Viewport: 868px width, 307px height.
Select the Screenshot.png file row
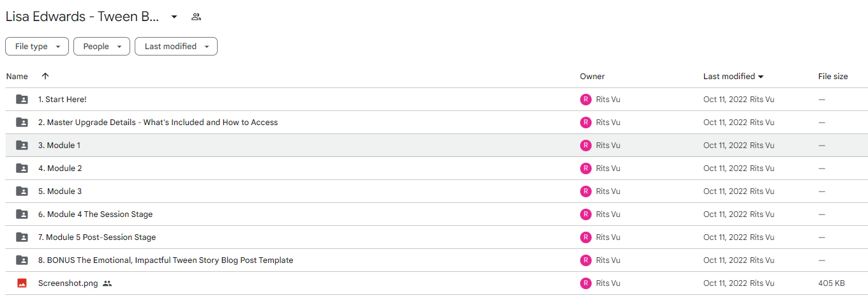point(437,283)
